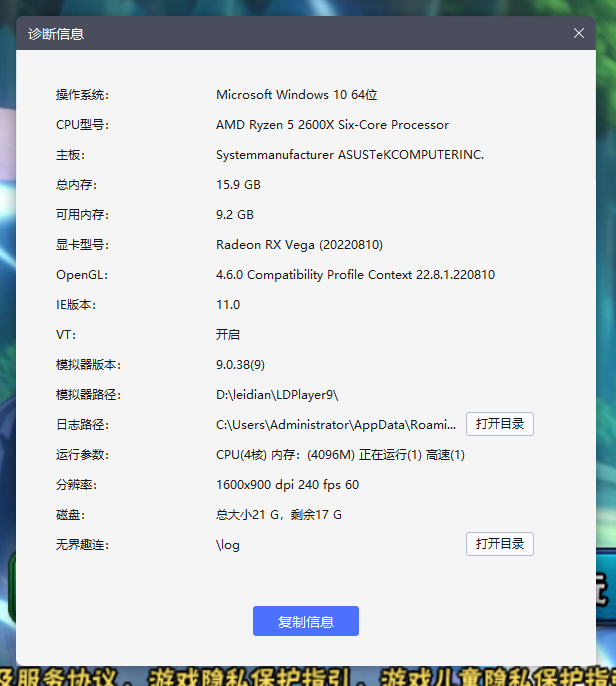Image resolution: width=616 pixels, height=686 pixels.
Task: Click the VT status 开启 value
Action: 228,335
